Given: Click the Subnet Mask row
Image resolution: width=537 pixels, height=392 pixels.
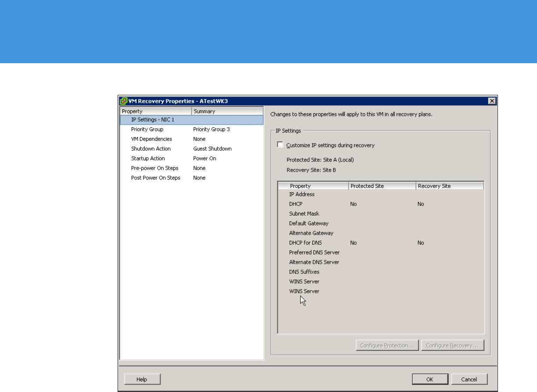Looking at the screenshot, I should tap(381, 213).
